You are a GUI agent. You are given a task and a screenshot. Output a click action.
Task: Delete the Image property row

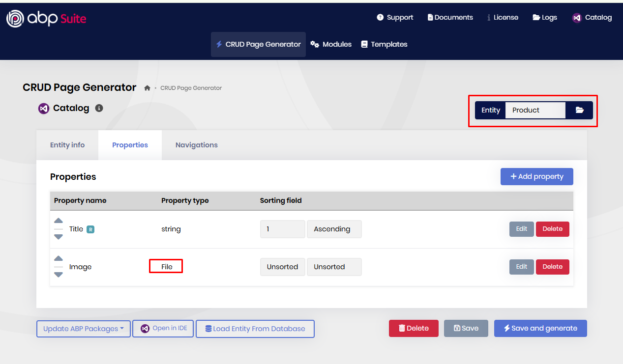tap(552, 267)
